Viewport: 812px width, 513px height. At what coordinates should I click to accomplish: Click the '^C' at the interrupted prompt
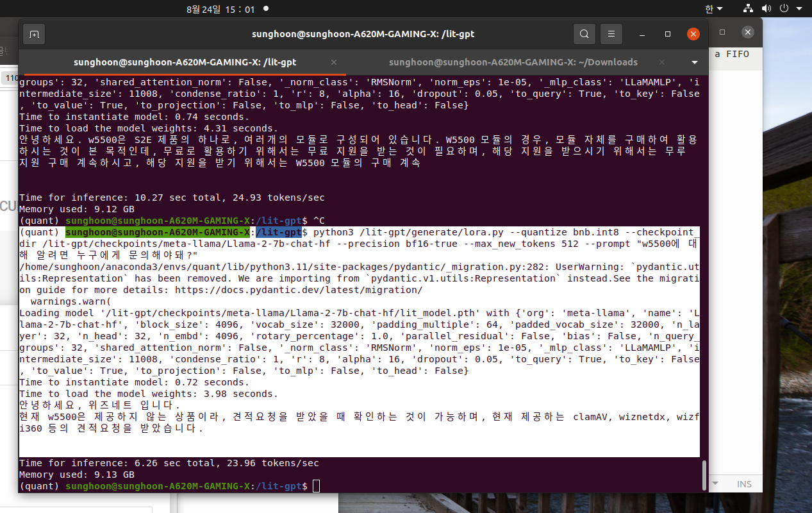point(319,221)
